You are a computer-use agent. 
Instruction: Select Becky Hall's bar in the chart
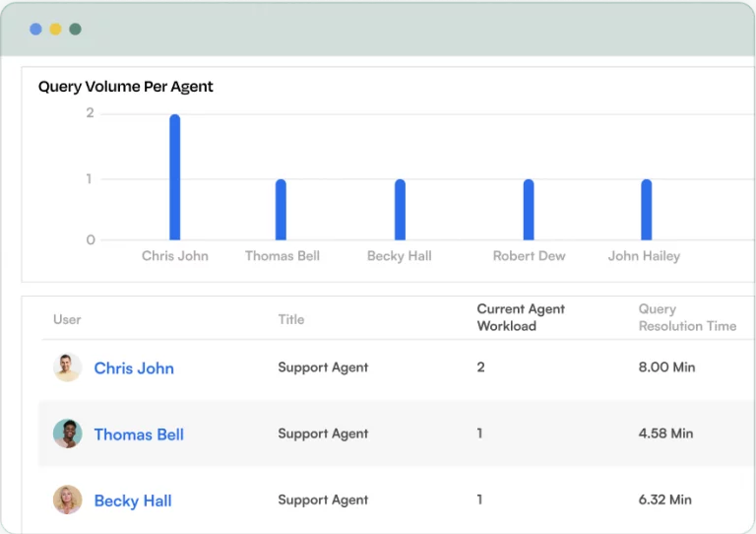tap(400, 209)
